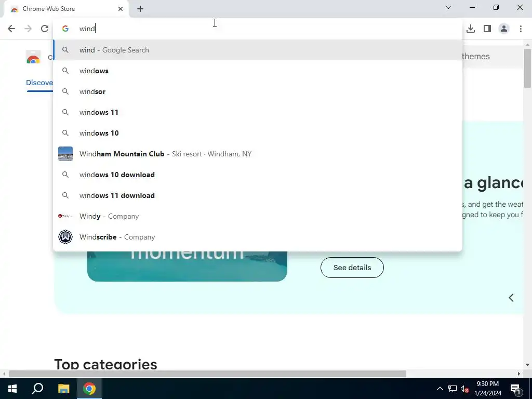Choose the 'windows 11 download' suggestion

tap(258, 195)
